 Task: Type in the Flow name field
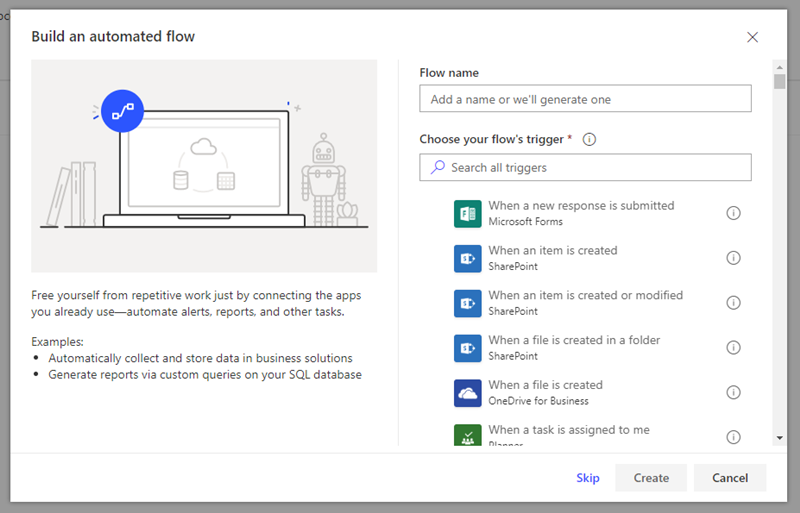click(x=585, y=99)
